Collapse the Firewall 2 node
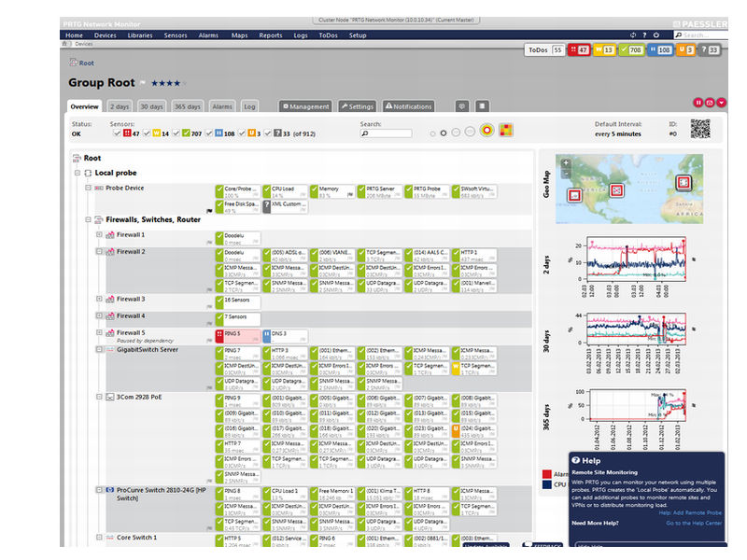 99,251
